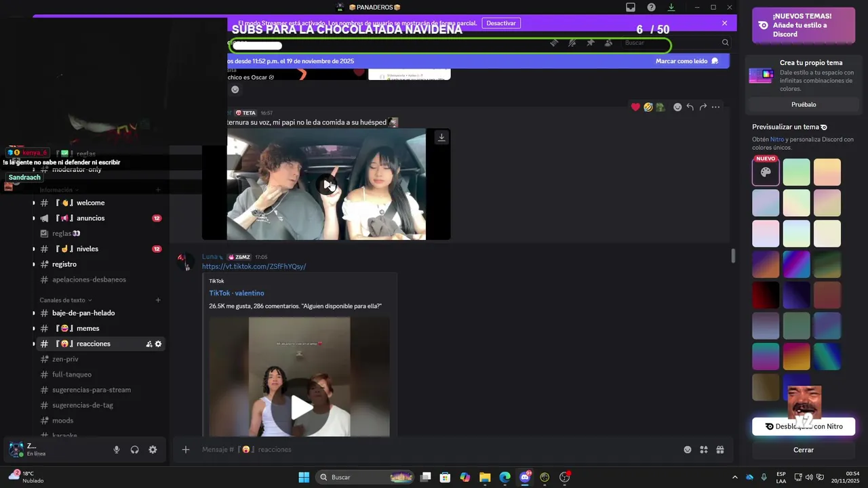Open add reaction smiley on TETA message
Viewport: 868px width, 488px height.
point(677,107)
